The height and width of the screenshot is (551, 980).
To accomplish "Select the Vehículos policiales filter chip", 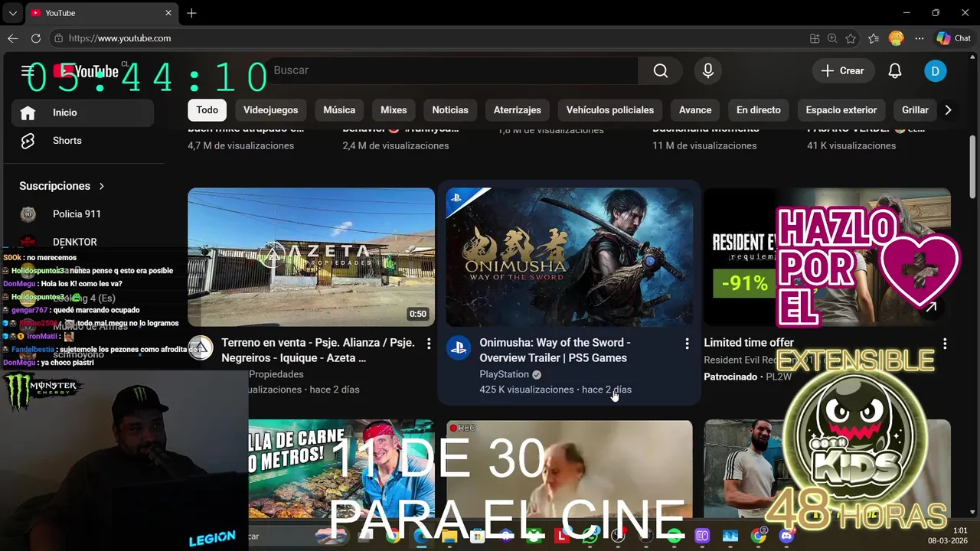I will click(610, 110).
